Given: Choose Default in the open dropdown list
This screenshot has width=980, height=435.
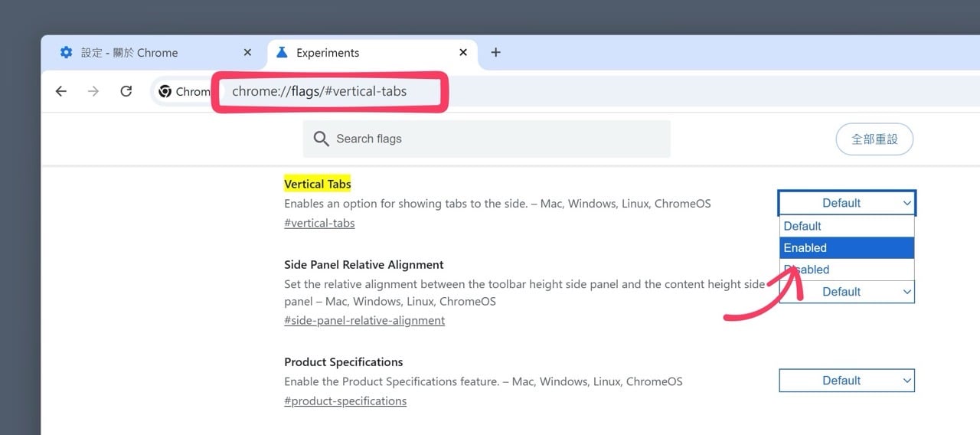Looking at the screenshot, I should 847,226.
